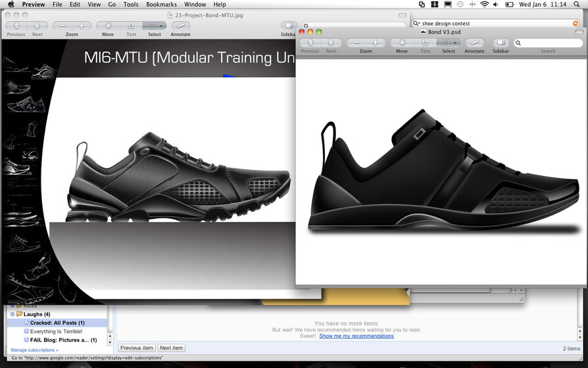Open the File menu
Viewport: 588px width, 368px height.
57,4
